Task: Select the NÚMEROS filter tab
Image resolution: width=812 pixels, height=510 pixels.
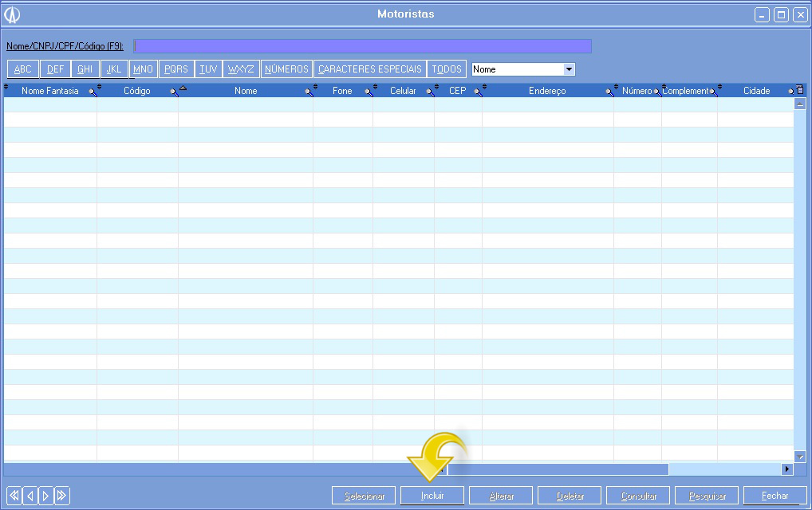Action: pyautogui.click(x=286, y=69)
